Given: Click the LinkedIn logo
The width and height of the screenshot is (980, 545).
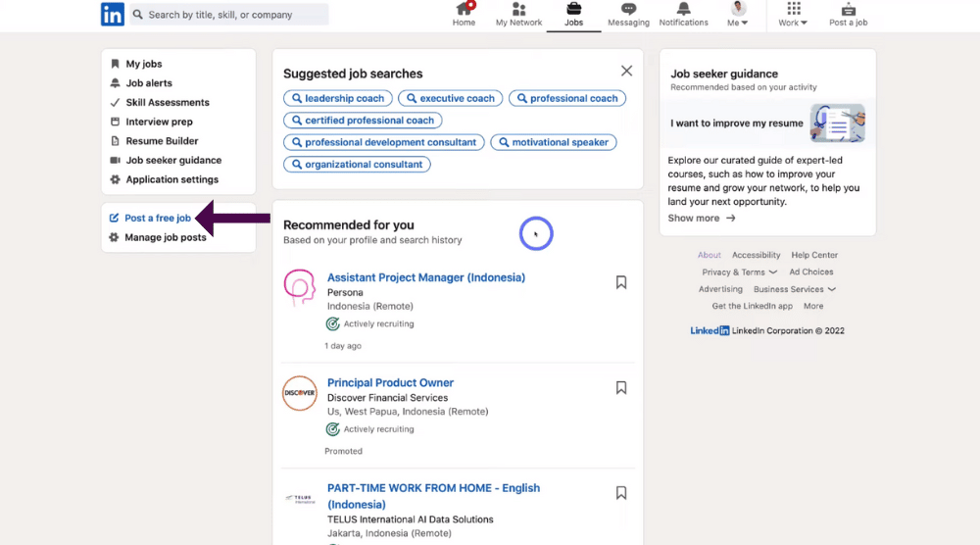Looking at the screenshot, I should [113, 14].
